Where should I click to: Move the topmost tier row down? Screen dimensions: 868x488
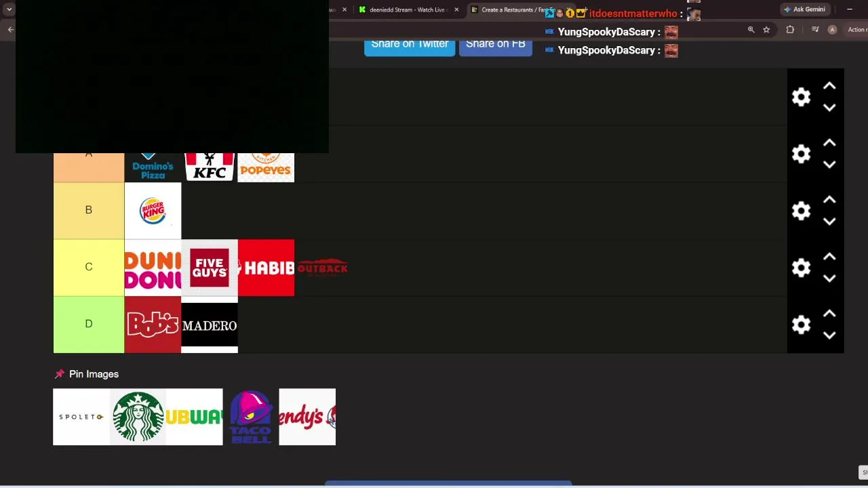click(x=829, y=108)
